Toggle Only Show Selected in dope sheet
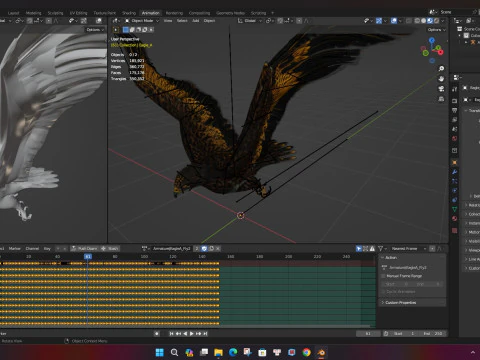This screenshot has height=360, width=480. 359,249
